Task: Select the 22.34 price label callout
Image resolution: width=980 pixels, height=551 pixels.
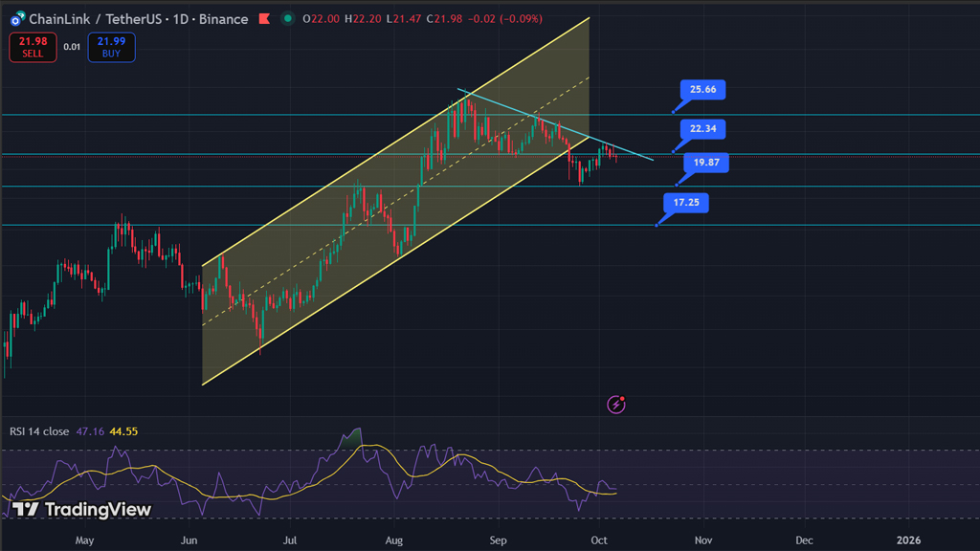Action: (702, 128)
